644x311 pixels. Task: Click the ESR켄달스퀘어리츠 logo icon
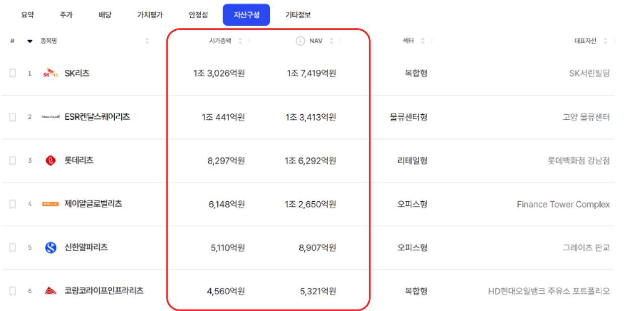pyautogui.click(x=51, y=117)
